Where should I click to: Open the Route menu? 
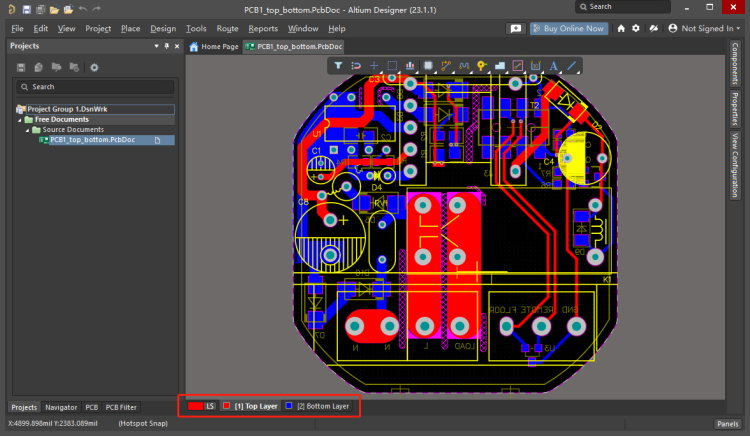pyautogui.click(x=227, y=28)
